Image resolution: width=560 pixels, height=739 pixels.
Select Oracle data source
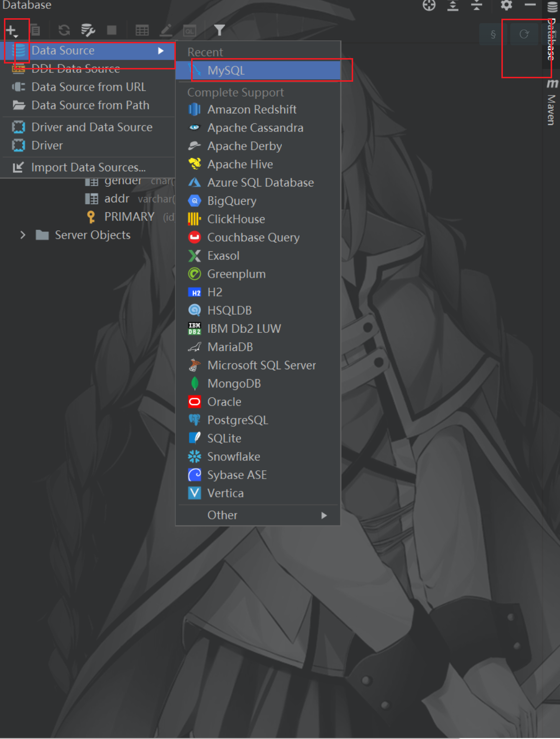coord(258,402)
